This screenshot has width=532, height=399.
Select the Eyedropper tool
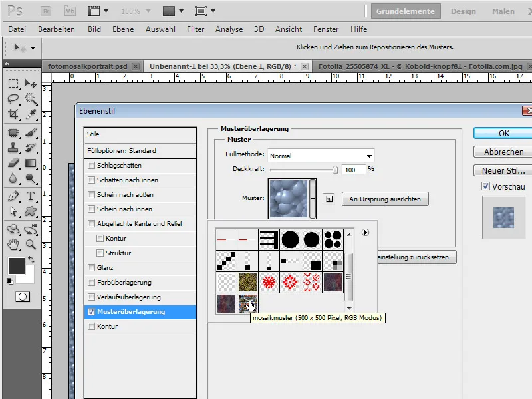31,114
